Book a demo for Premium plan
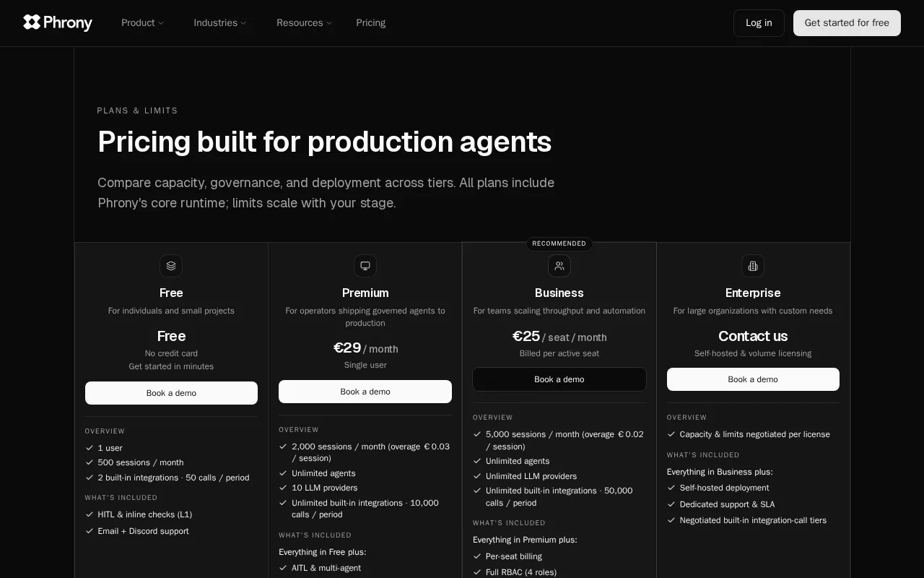This screenshot has height=578, width=924. click(365, 392)
